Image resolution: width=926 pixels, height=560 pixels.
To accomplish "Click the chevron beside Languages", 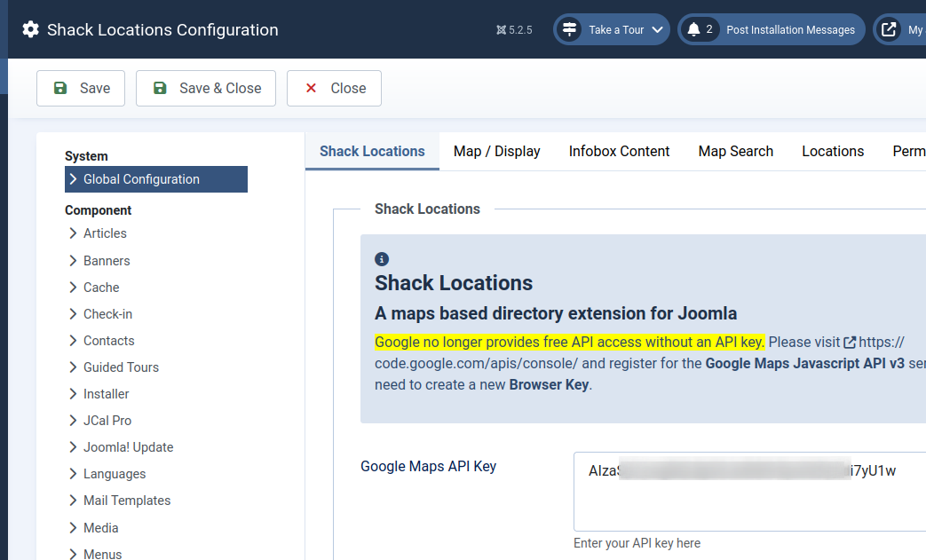I will pos(73,474).
